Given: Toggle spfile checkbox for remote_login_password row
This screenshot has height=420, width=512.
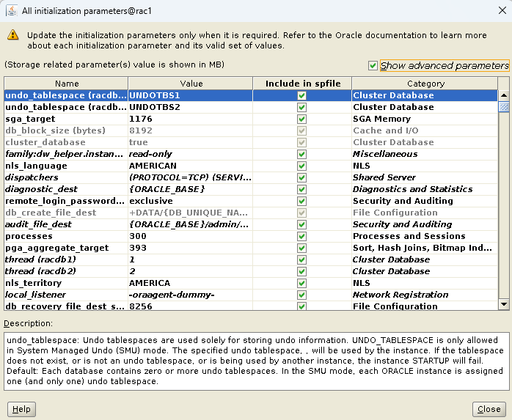Looking at the screenshot, I should [x=301, y=202].
